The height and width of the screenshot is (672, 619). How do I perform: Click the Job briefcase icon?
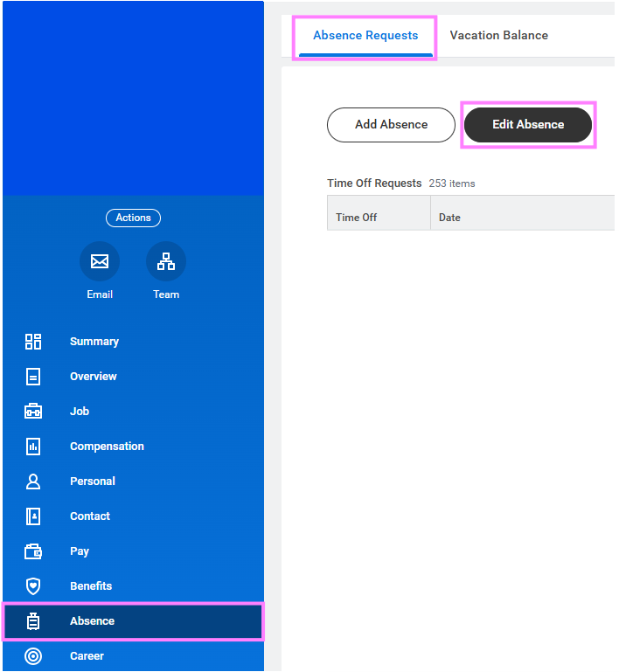pyautogui.click(x=33, y=412)
